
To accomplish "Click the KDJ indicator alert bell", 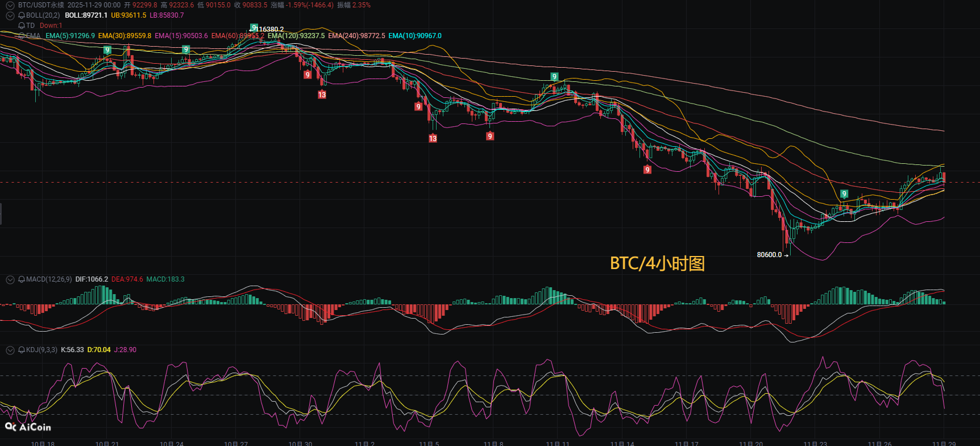I will coord(22,350).
